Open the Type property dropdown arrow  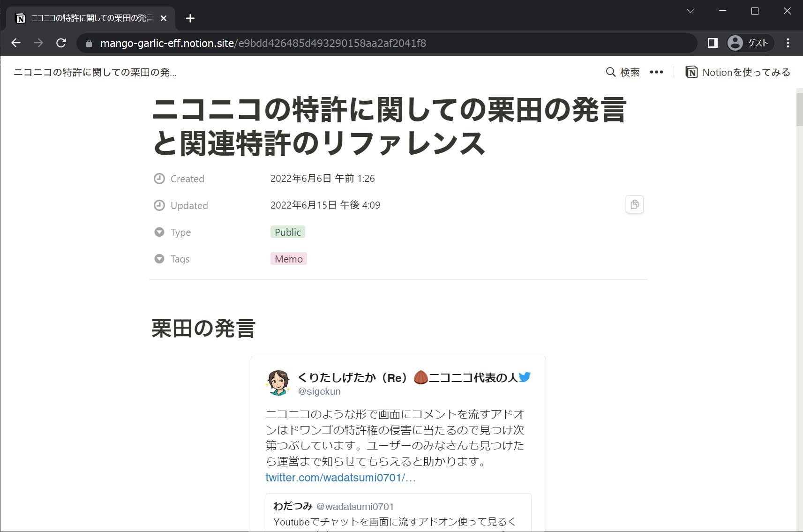coord(159,232)
